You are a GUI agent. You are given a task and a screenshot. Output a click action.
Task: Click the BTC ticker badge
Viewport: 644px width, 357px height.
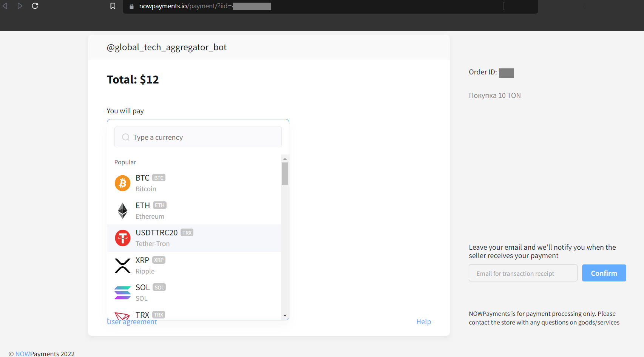point(159,178)
